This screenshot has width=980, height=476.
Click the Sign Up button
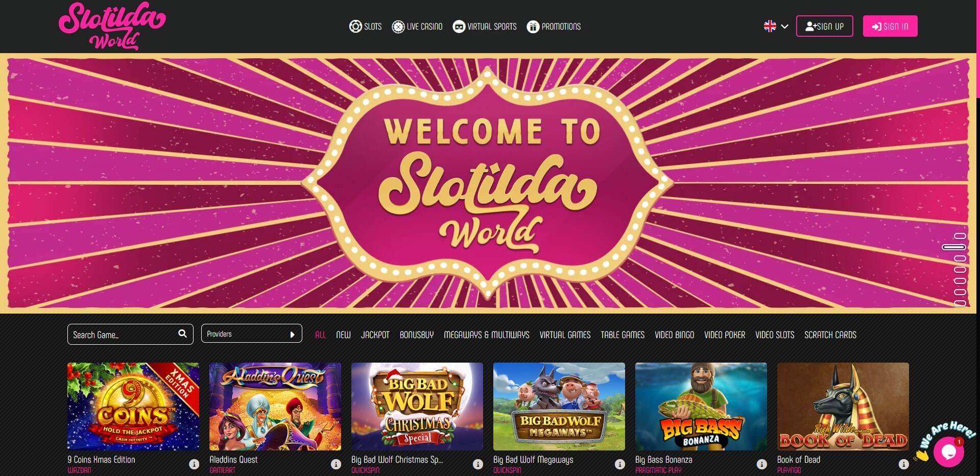point(824,26)
